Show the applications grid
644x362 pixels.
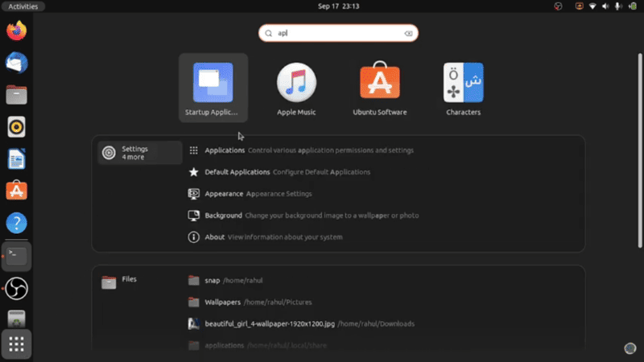pyautogui.click(x=16, y=344)
